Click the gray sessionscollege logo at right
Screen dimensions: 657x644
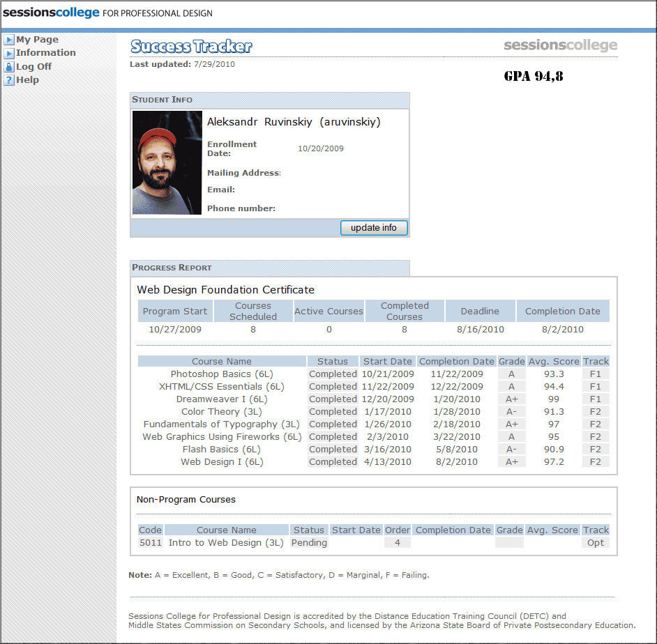coord(560,46)
